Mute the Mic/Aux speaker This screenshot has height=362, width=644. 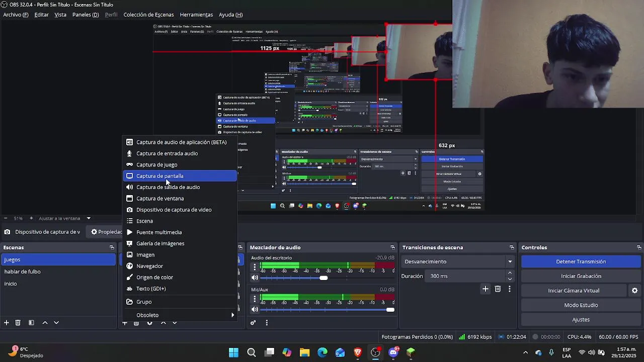pos(255,309)
